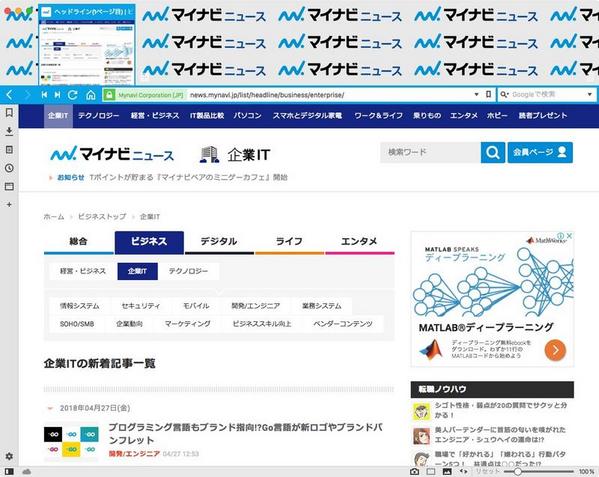
Task: Open ワーク&ライフ in top navigation
Action: [x=378, y=115]
